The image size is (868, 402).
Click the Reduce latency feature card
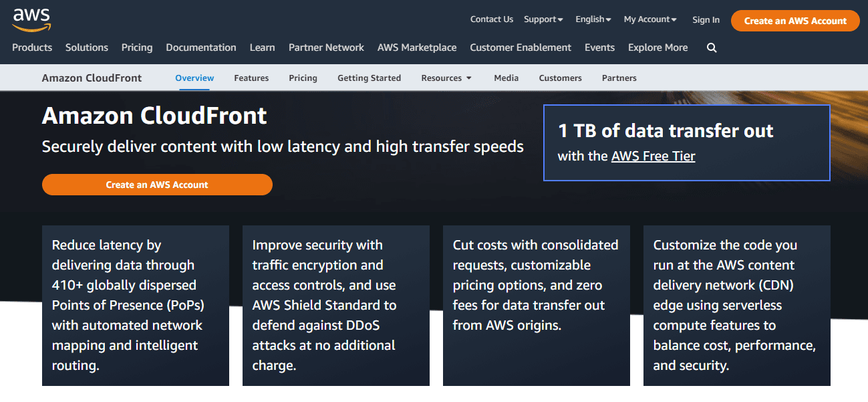pyautogui.click(x=136, y=305)
